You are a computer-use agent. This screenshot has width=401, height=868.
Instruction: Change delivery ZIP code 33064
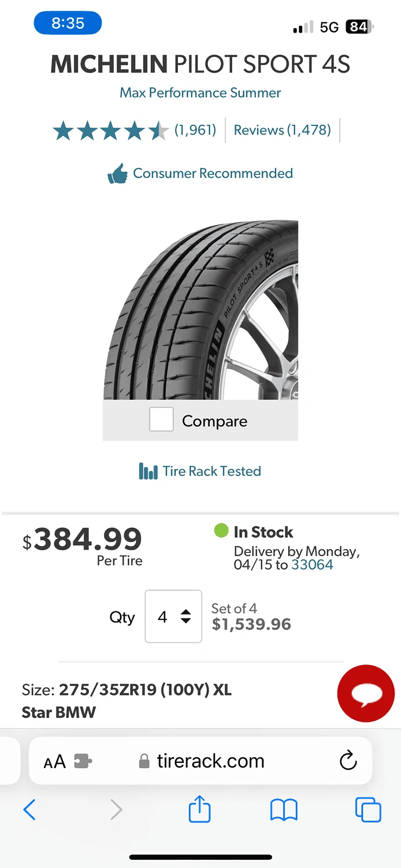(312, 565)
